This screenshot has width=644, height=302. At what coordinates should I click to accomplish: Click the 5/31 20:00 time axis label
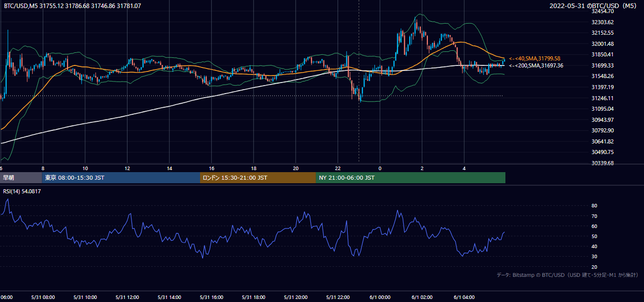(295, 297)
